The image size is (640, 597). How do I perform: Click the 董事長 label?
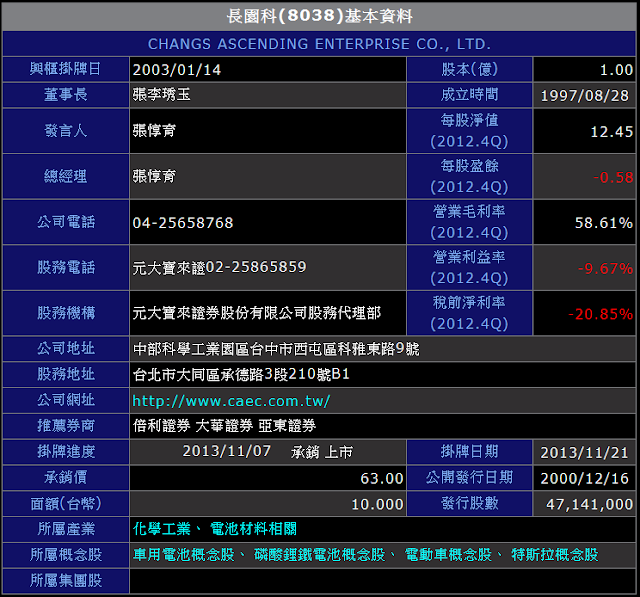(x=65, y=95)
